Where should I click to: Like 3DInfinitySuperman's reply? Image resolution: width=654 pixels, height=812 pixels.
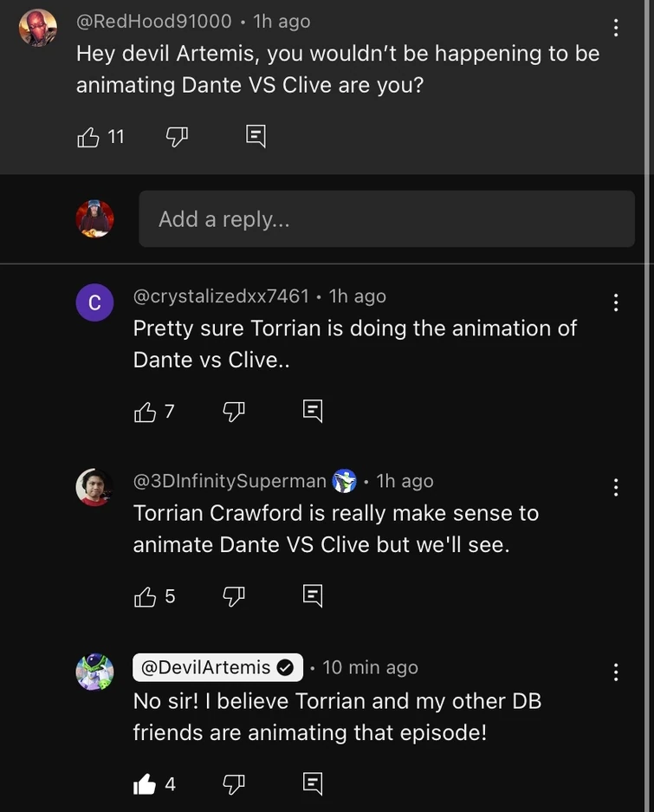coord(146,596)
